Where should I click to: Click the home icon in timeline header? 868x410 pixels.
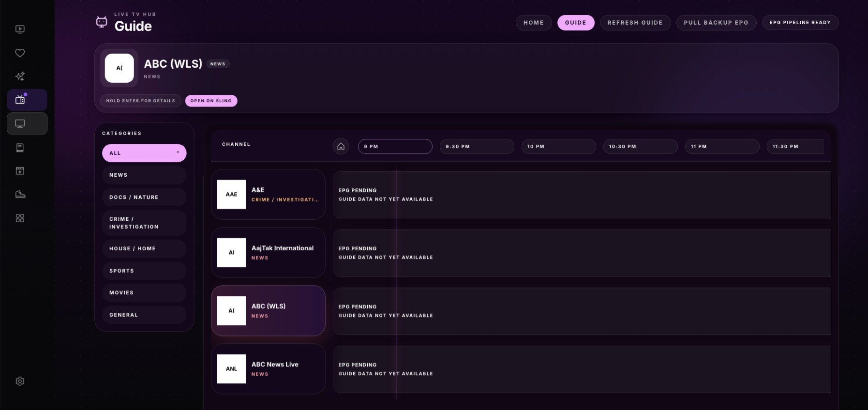pyautogui.click(x=341, y=146)
